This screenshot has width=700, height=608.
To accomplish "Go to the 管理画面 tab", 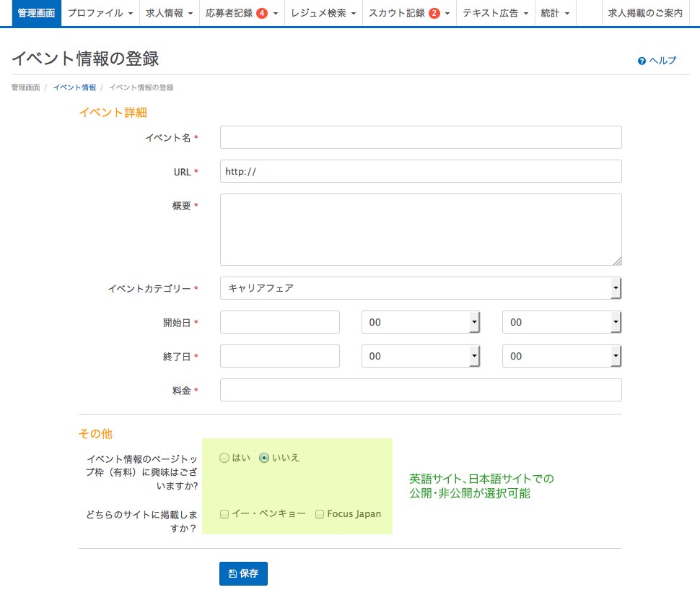I will [x=37, y=14].
